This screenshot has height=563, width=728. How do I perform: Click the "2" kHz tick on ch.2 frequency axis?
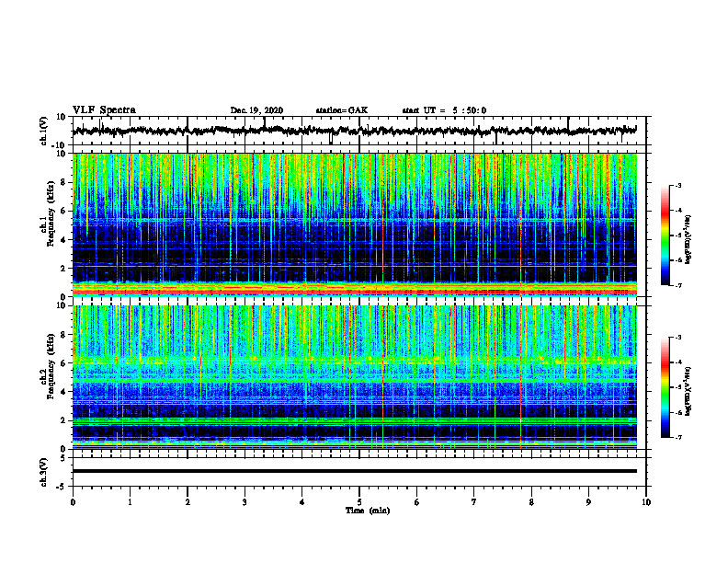coord(63,420)
